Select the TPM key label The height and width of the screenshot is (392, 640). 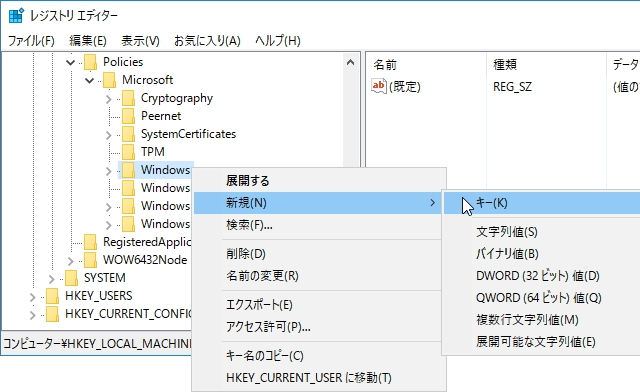click(x=153, y=152)
